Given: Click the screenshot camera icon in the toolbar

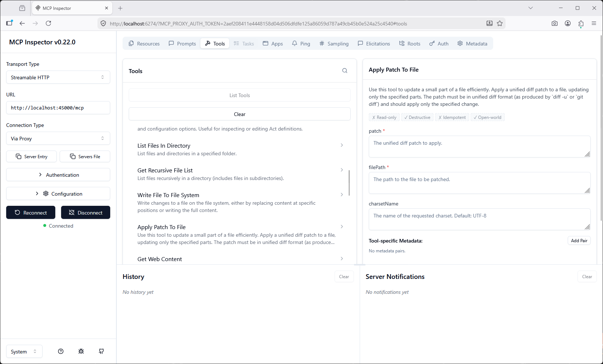Looking at the screenshot, I should (555, 23).
